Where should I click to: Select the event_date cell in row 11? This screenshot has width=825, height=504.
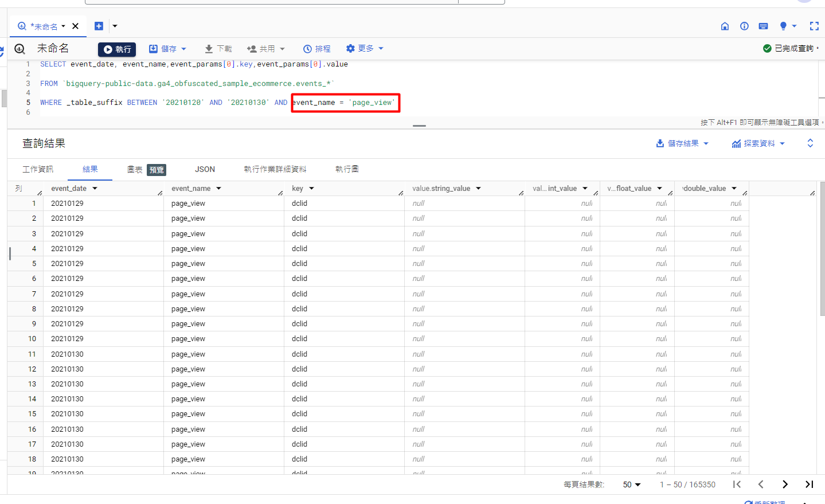pyautogui.click(x=103, y=354)
